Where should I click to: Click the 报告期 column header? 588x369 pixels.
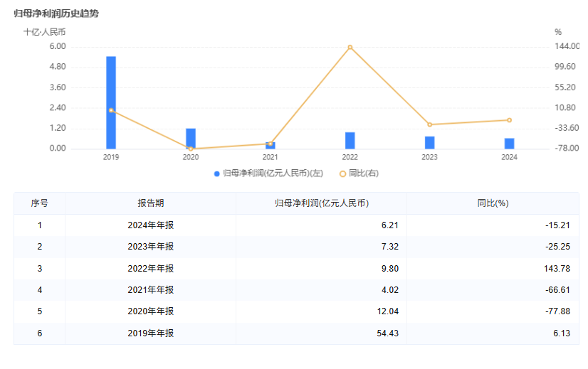pos(151,203)
